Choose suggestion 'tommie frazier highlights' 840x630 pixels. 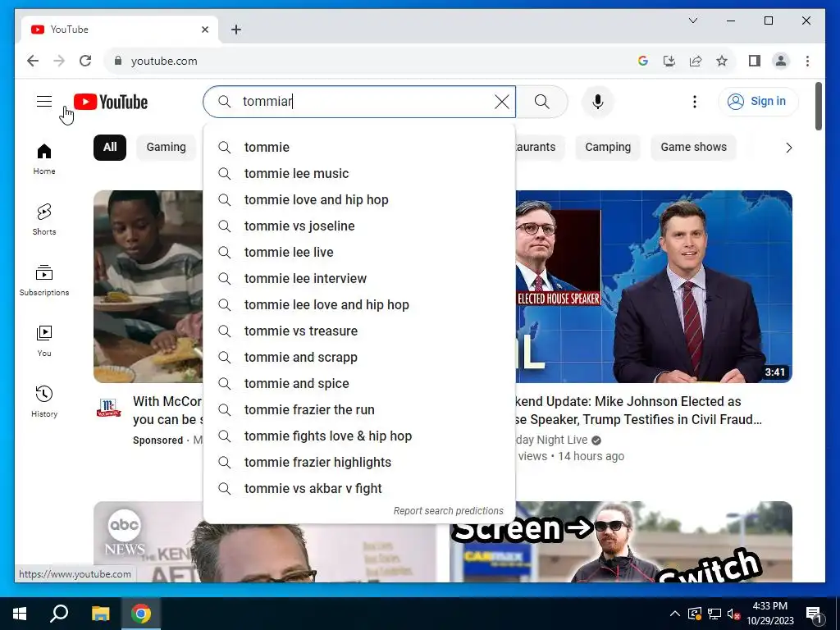[359, 463]
